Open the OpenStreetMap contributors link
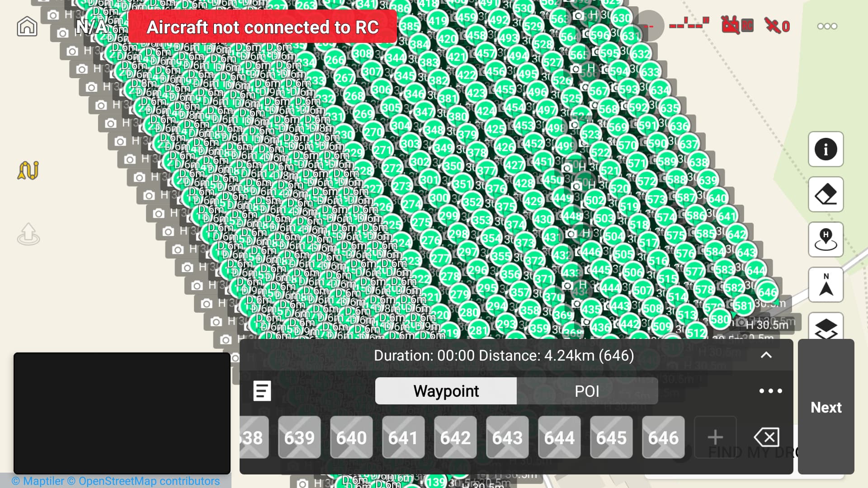Viewport: 868px width, 488px height. pos(149,481)
